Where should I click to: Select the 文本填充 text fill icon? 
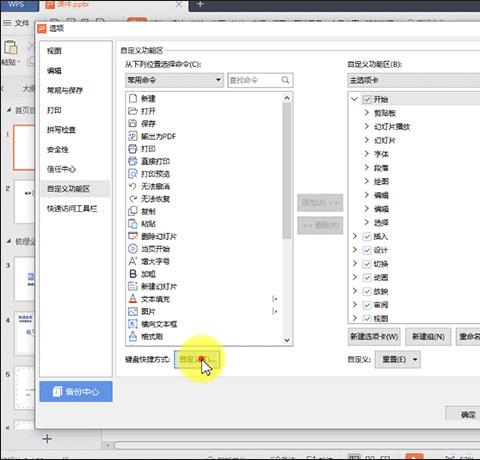pyautogui.click(x=133, y=299)
